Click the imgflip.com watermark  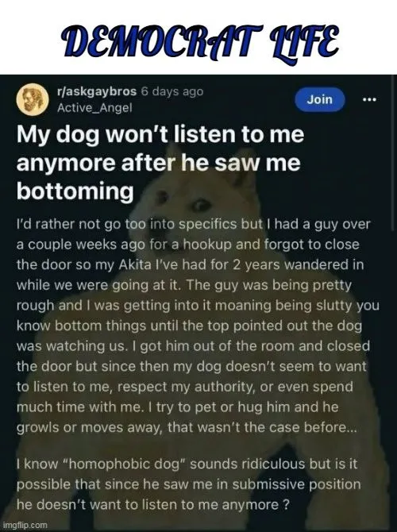pyautogui.click(x=25, y=525)
